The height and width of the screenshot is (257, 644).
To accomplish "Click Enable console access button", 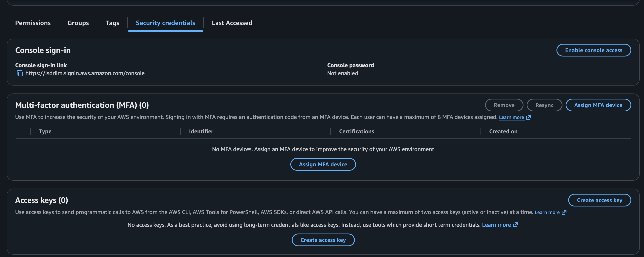I will pos(593,50).
